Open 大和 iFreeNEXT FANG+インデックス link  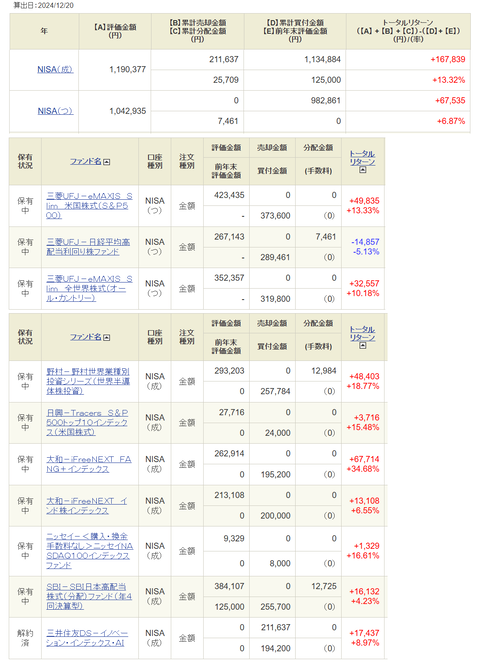pyautogui.click(x=89, y=464)
